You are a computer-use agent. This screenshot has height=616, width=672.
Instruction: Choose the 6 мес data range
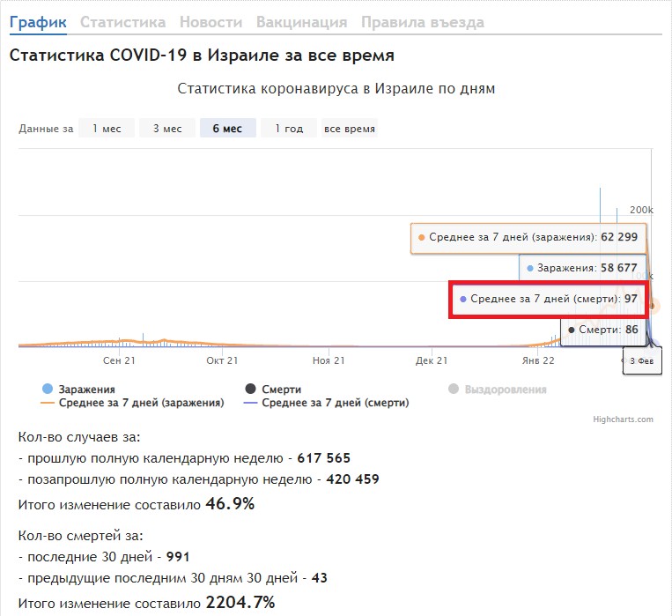tap(227, 129)
